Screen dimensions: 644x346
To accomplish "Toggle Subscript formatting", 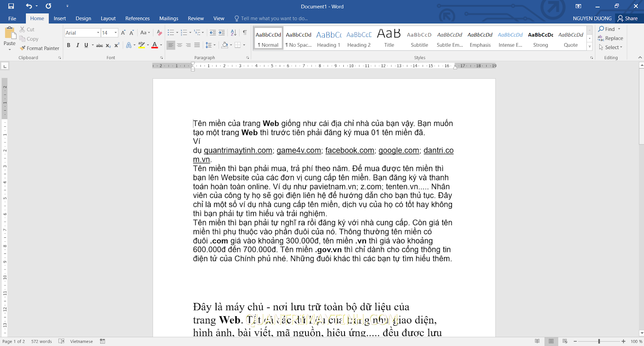I will coord(108,45).
